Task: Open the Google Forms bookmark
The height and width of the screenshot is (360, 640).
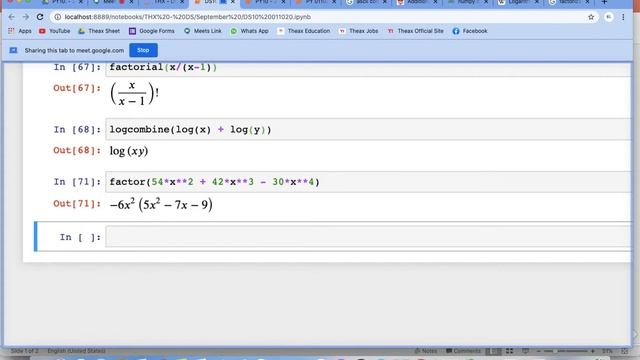Action: [x=152, y=31]
